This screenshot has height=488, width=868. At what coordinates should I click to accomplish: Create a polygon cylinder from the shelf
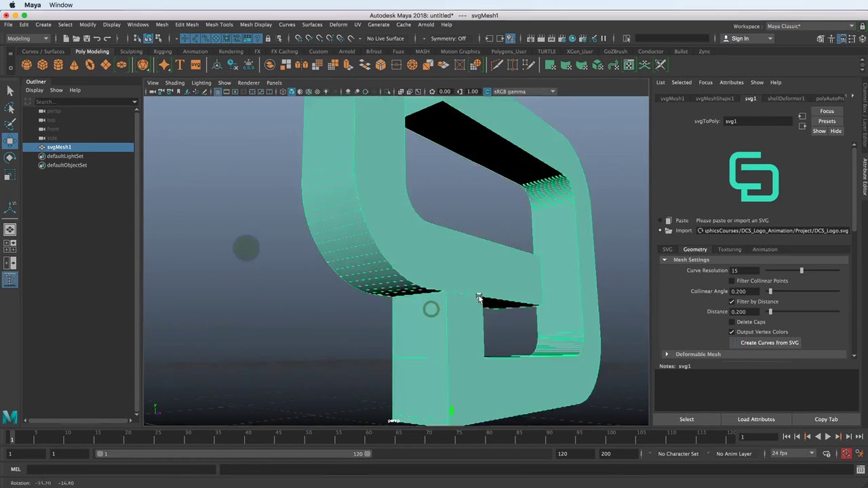click(x=58, y=65)
